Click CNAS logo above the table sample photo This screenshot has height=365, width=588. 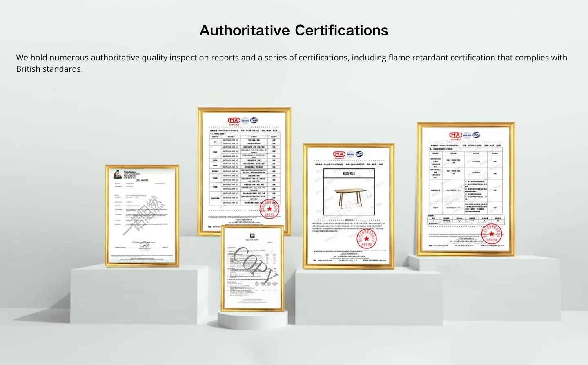pyautogui.click(x=359, y=154)
